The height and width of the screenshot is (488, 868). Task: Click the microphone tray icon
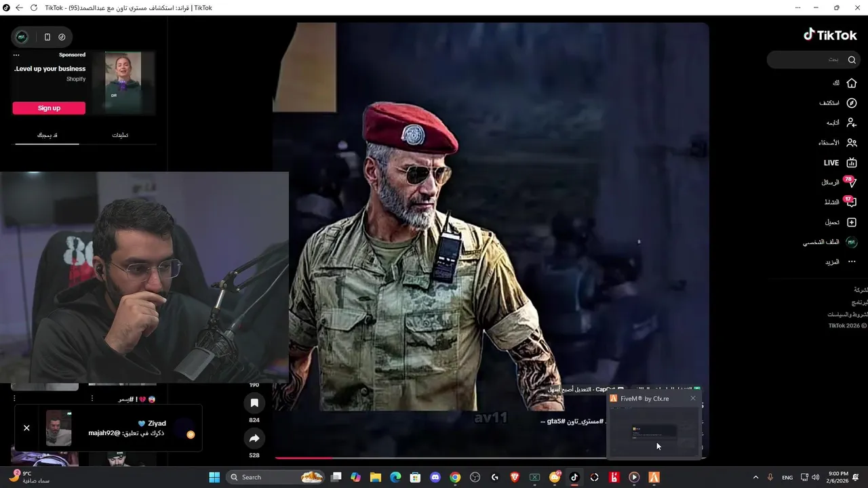click(770, 477)
